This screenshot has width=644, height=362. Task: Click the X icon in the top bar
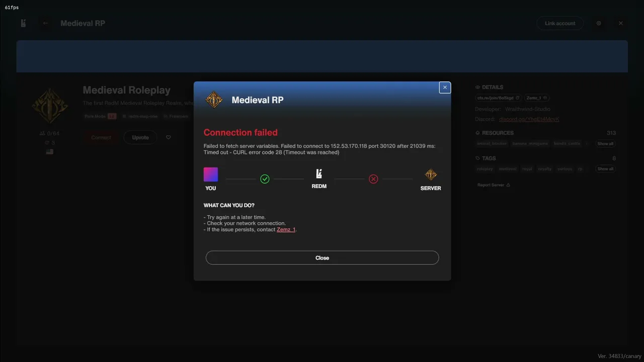tap(621, 23)
